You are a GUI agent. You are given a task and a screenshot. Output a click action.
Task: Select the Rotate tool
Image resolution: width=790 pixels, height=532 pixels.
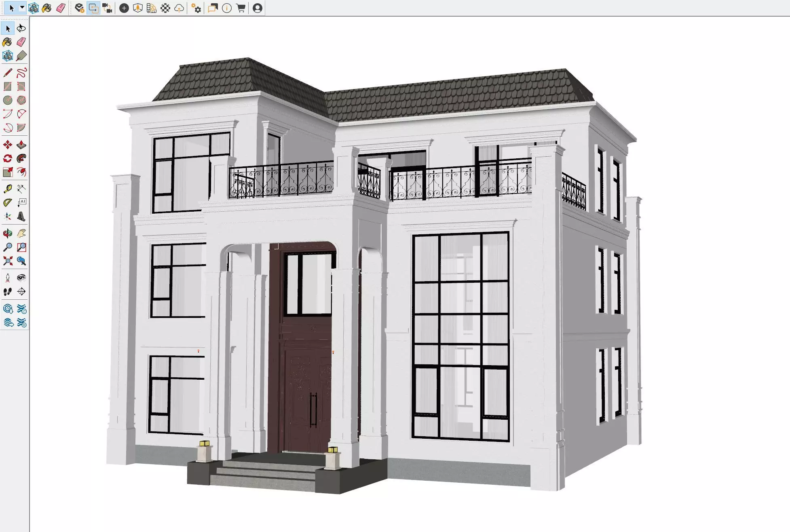(x=8, y=158)
